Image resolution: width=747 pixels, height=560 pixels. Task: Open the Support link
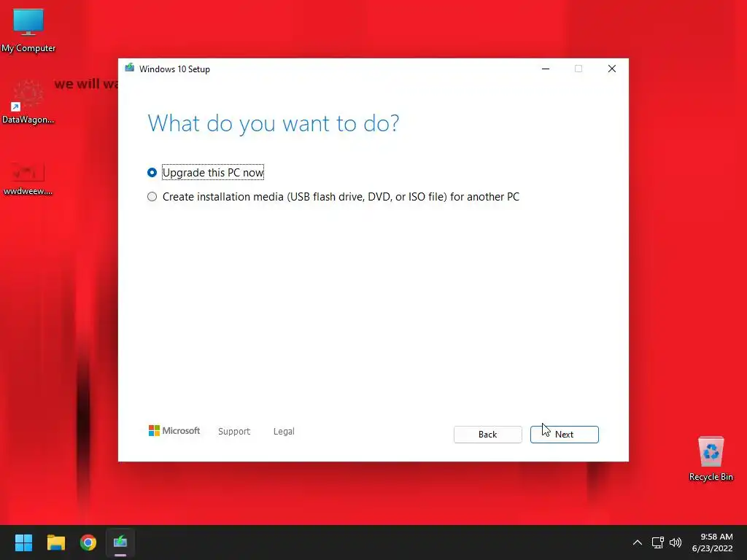[234, 432]
